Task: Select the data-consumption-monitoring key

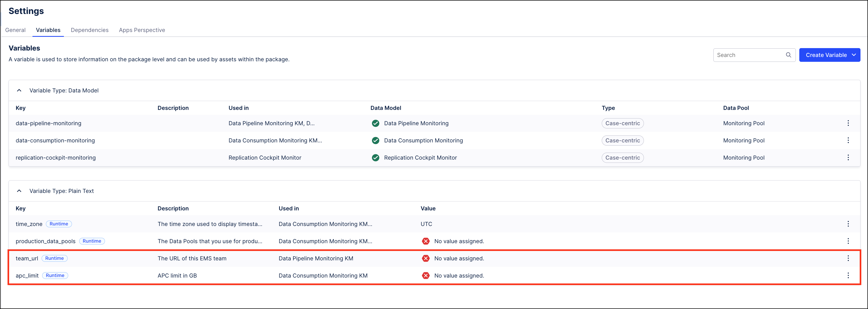Action: [55, 141]
